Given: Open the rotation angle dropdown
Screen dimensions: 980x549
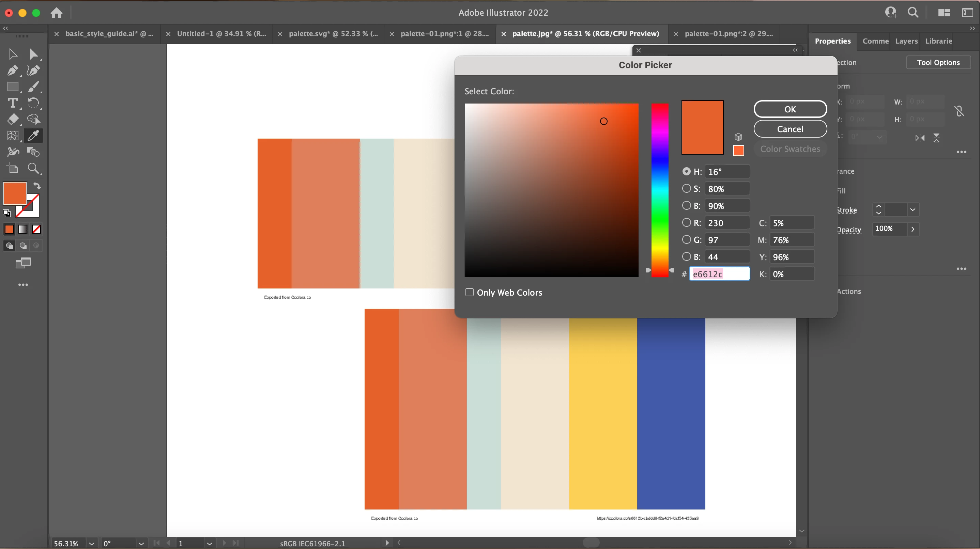Looking at the screenshot, I should pyautogui.click(x=141, y=543).
